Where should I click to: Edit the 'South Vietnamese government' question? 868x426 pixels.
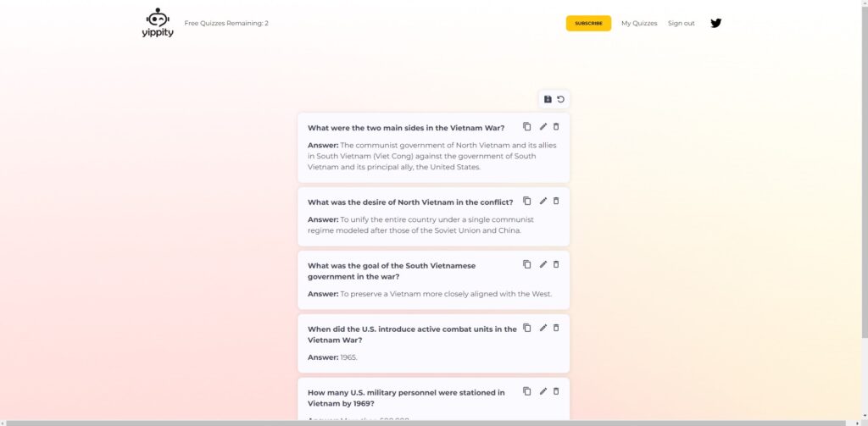click(543, 264)
